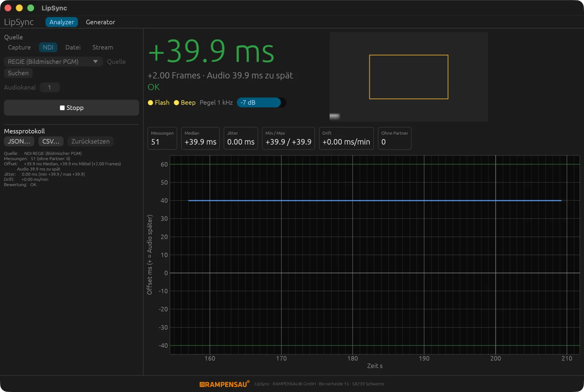
Task: Click the '+2.00 Frames · Audio 39.9 ms zu spät' text
Action: coord(220,76)
